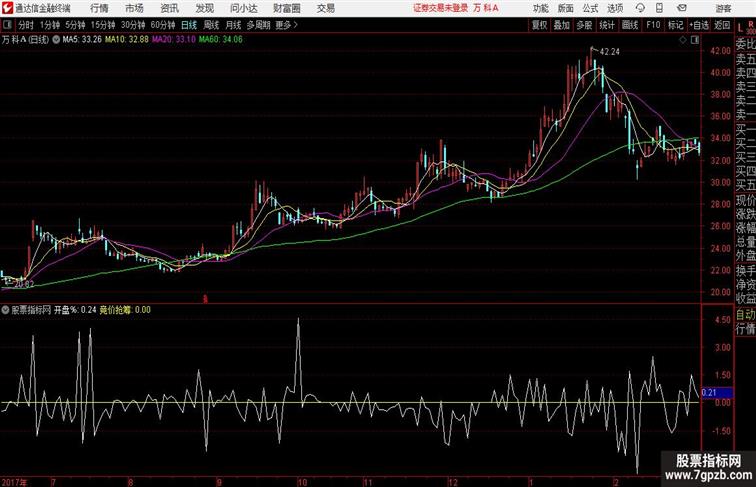The width and height of the screenshot is (756, 487).
Task: Open the 选项 menu
Action: click(615, 8)
